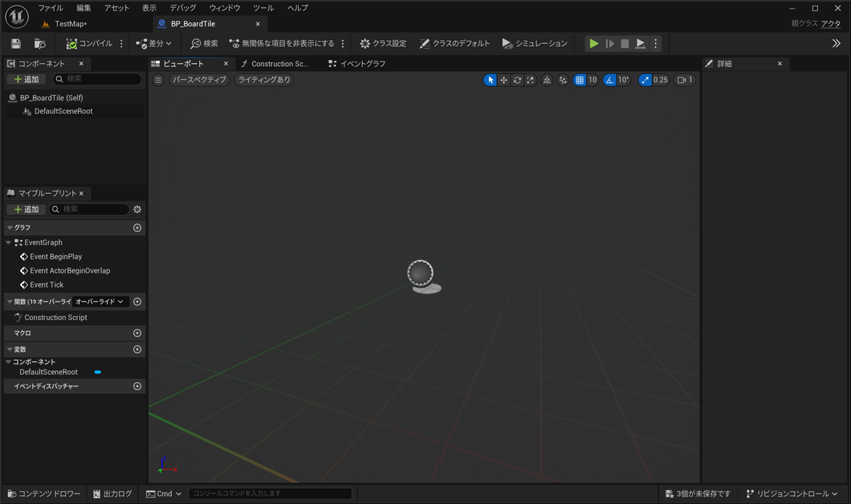
Task: Click the Eject playback button
Action: click(x=640, y=44)
